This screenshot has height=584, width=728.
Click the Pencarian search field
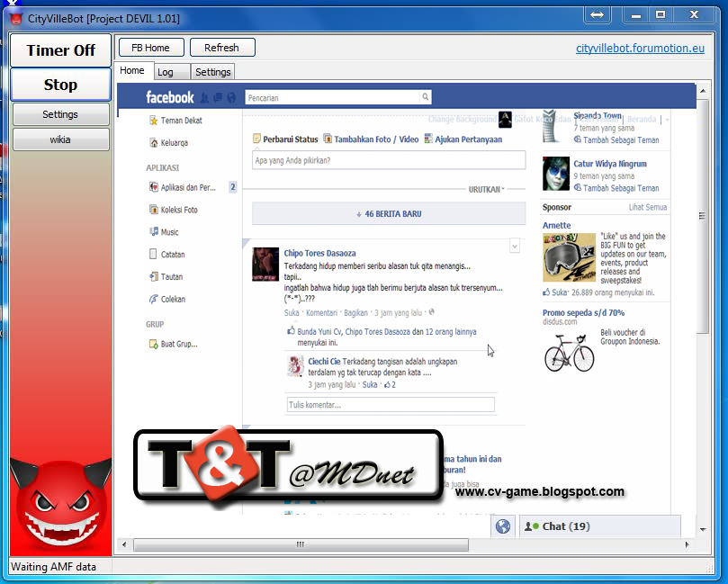[332, 97]
